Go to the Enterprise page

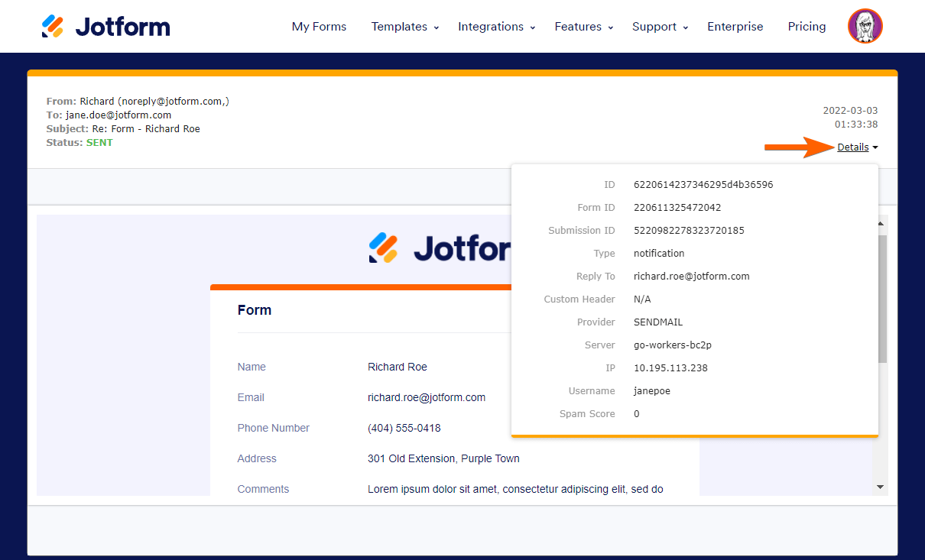pos(735,27)
